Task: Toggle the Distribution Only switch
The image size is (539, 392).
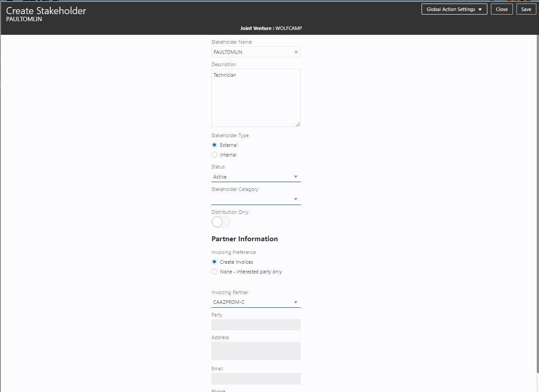Action: click(x=220, y=222)
